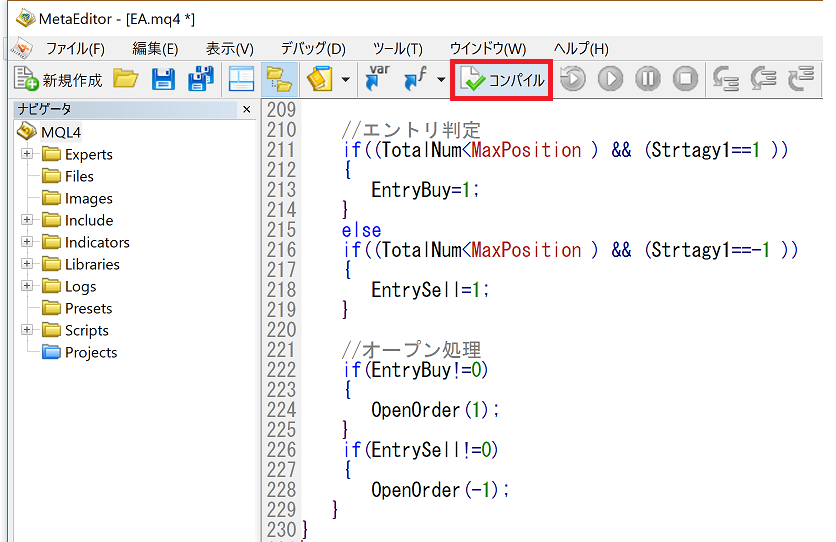Click 'MaxPosition' on line 211
The width and height of the screenshot is (836, 542).
point(526,150)
